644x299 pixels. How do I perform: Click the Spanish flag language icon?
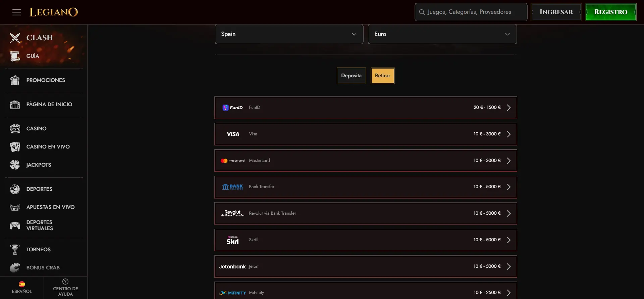22,284
